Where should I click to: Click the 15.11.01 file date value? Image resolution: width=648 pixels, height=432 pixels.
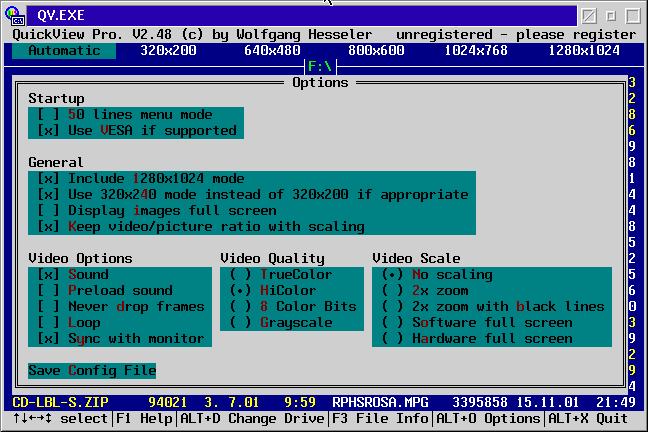548,402
